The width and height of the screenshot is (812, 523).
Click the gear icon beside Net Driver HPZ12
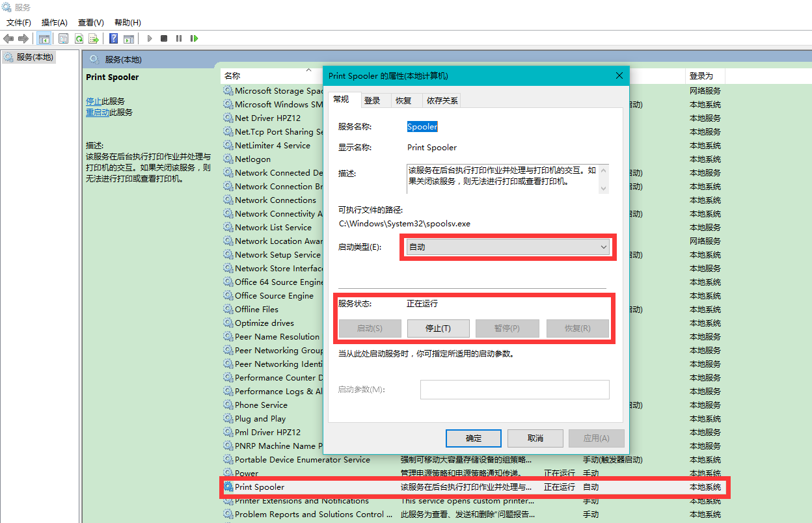point(228,118)
